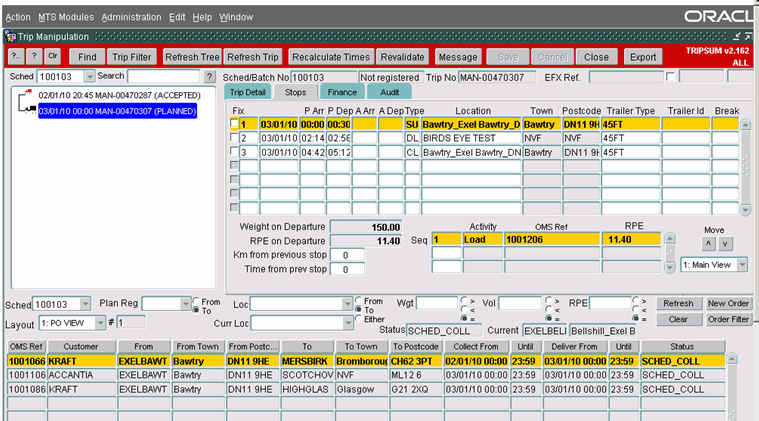
Task: Click the Clear button
Action: coord(678,319)
